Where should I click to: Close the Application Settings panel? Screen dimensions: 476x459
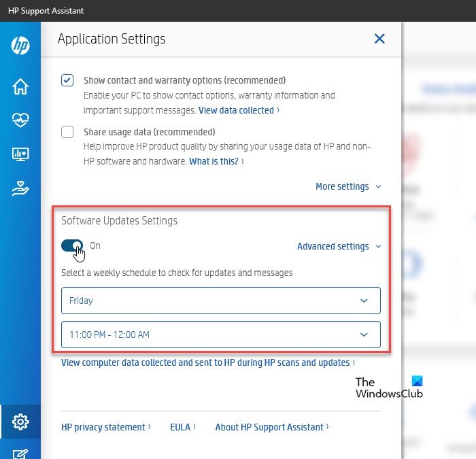(379, 39)
